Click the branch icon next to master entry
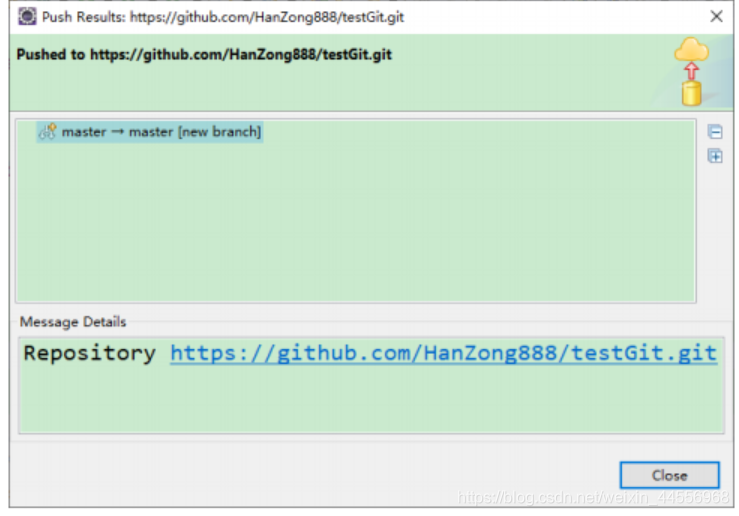The height and width of the screenshot is (516, 739). pos(48,132)
